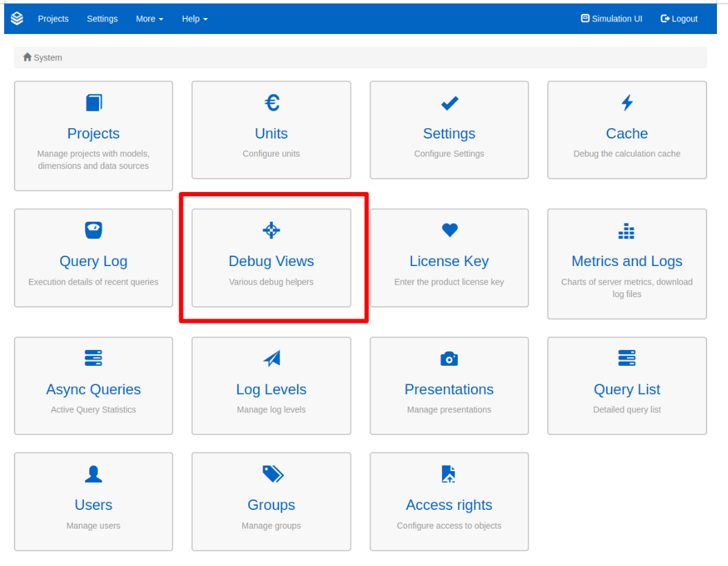Viewport: 728px width, 566px height.
Task: Click the stacked layers logo icon
Action: 17,19
